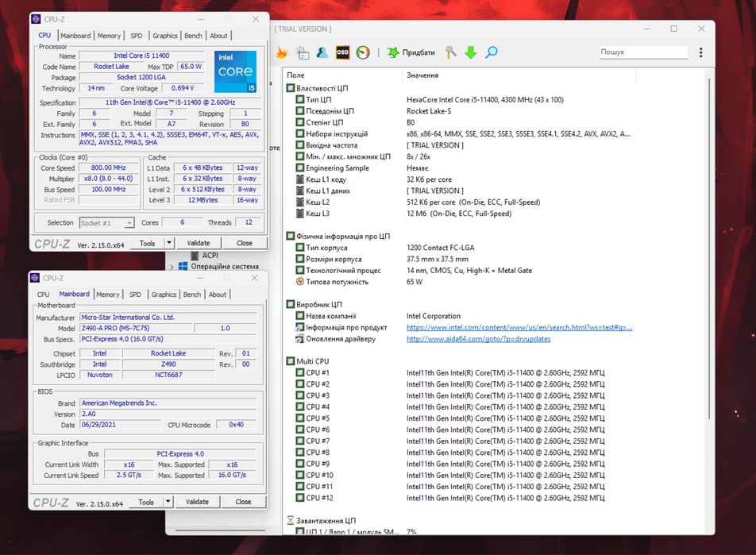Click the hourglass icon beside Завантаження ЦП
Image resolution: width=756 pixels, height=555 pixels.
pyautogui.click(x=291, y=521)
